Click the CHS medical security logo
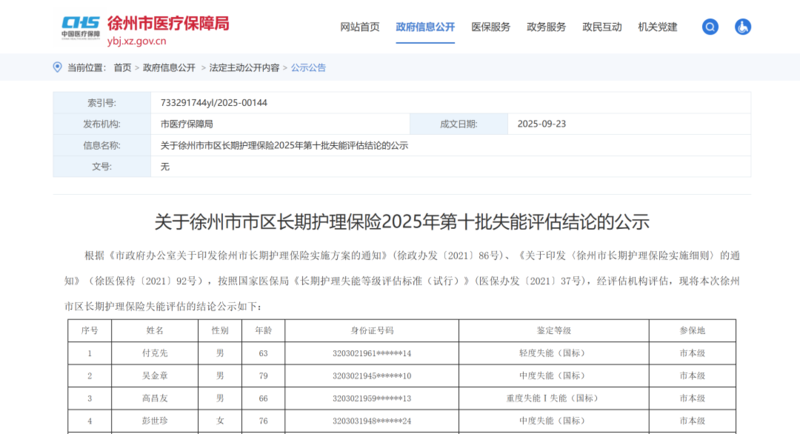This screenshot has height=434, width=800. pyautogui.click(x=80, y=25)
